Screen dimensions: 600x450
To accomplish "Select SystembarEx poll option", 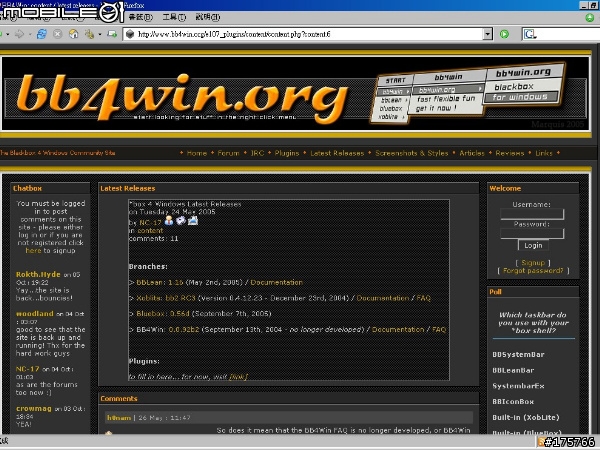I will [x=518, y=386].
